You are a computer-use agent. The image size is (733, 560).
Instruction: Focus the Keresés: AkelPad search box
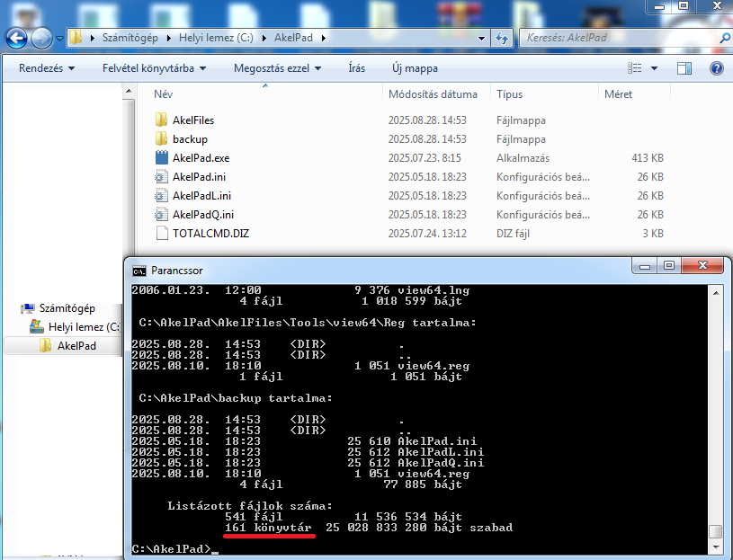pos(620,38)
